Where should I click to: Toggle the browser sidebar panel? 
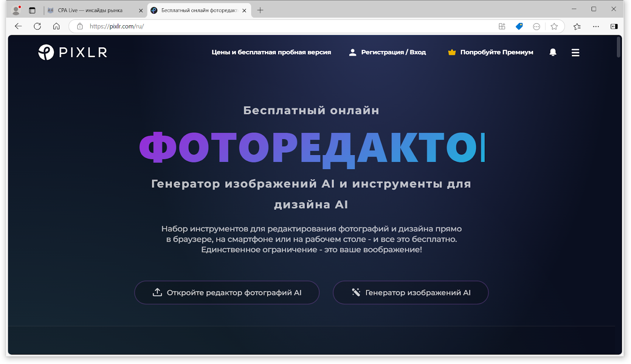click(614, 26)
